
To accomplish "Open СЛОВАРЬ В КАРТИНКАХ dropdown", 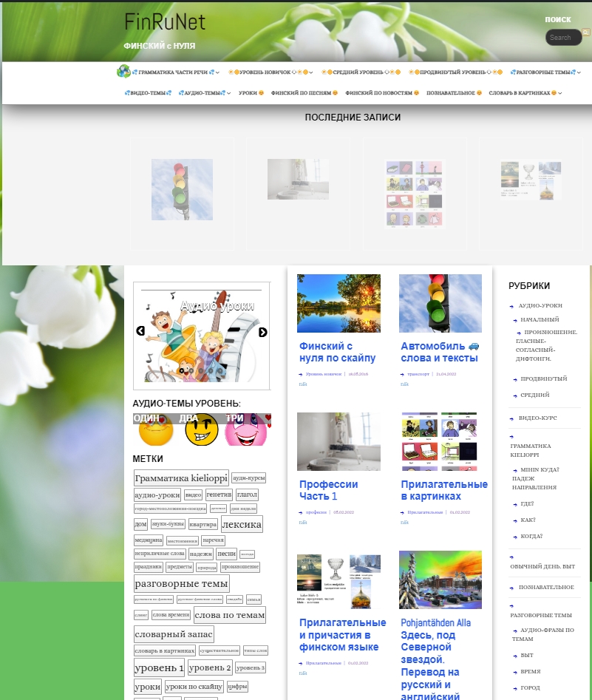I will pos(525,93).
